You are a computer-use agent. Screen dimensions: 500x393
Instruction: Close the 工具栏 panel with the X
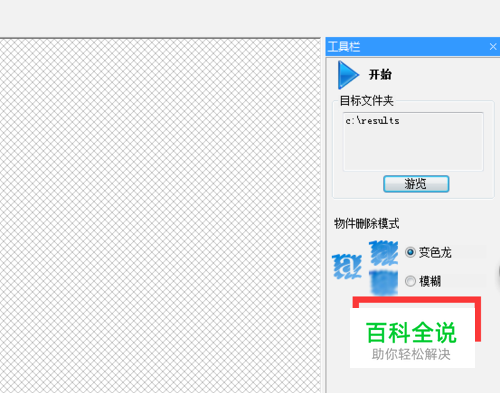click(493, 47)
